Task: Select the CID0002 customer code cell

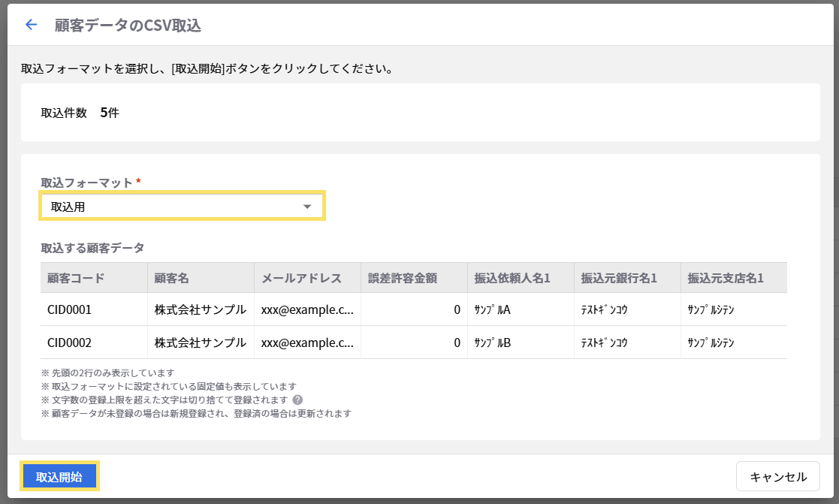Action: 69,343
